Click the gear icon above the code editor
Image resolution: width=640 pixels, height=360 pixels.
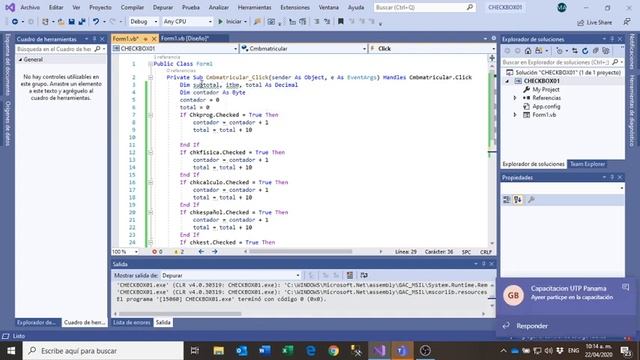[493, 38]
